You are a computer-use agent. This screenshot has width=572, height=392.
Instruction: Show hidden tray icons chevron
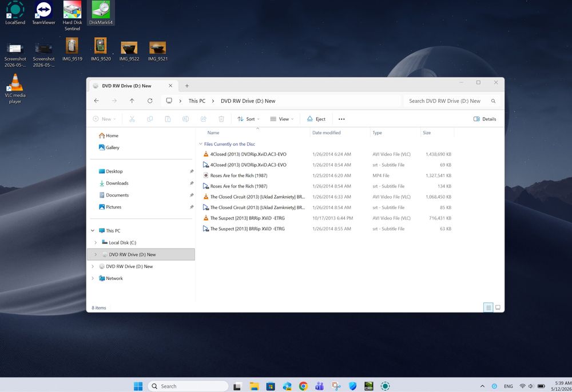pos(482,386)
